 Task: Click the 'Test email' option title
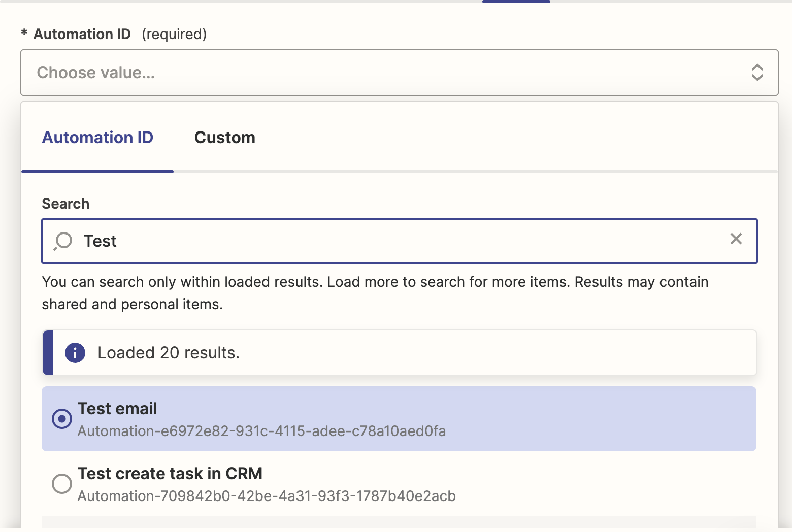point(117,409)
